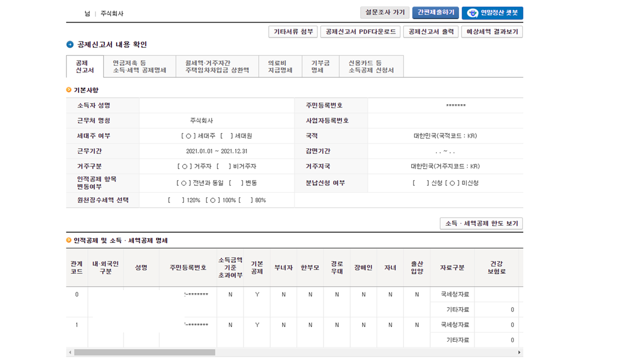628x364 pixels.
Task: Choose 80% withholding tax option
Action: click(x=246, y=200)
